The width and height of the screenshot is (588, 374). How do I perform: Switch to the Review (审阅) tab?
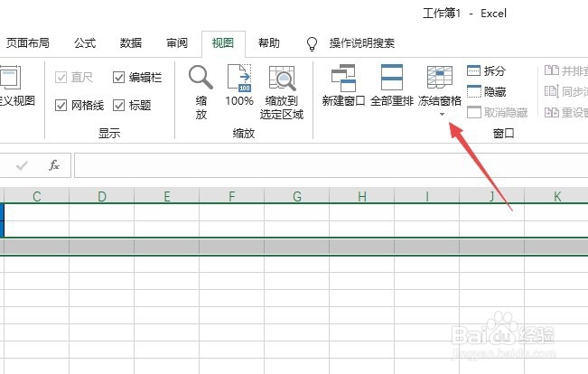point(177,43)
